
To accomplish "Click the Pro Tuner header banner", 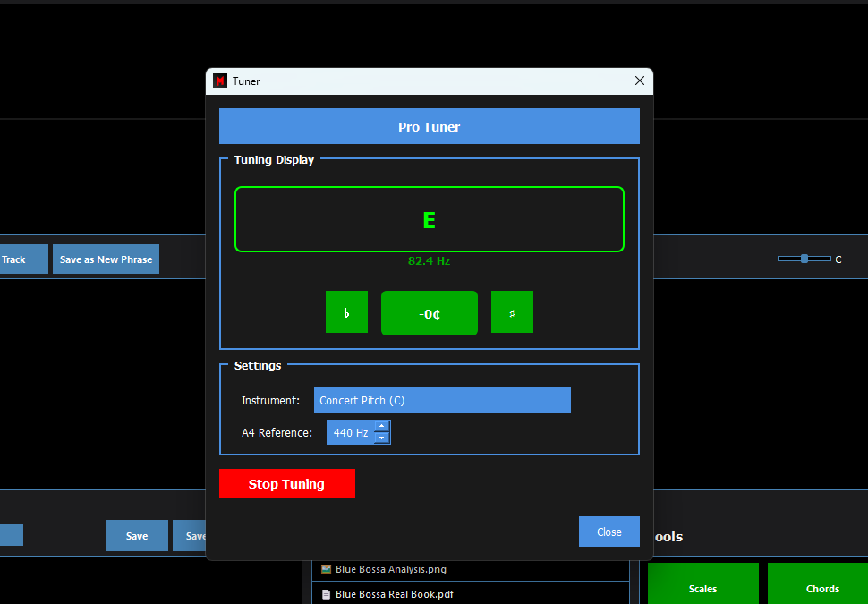I will pos(429,127).
